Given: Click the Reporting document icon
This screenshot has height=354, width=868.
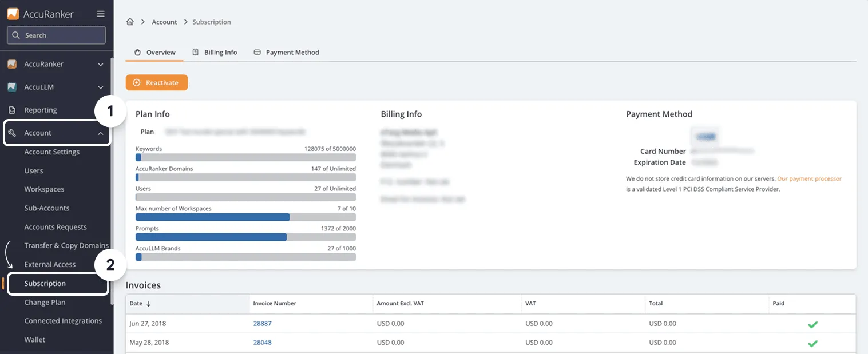Looking at the screenshot, I should tap(12, 110).
